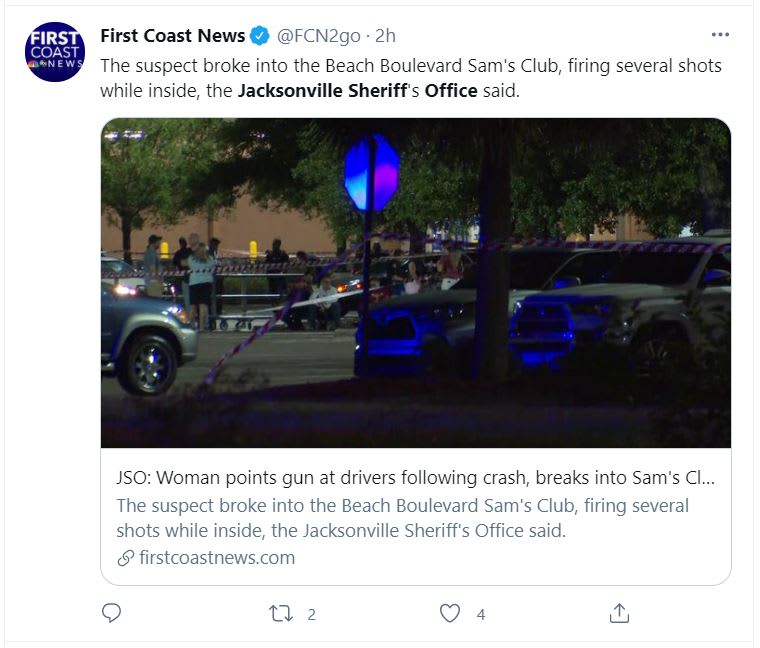The height and width of the screenshot is (648, 760).
Task: Open the news crime scene image preview
Action: pos(415,282)
